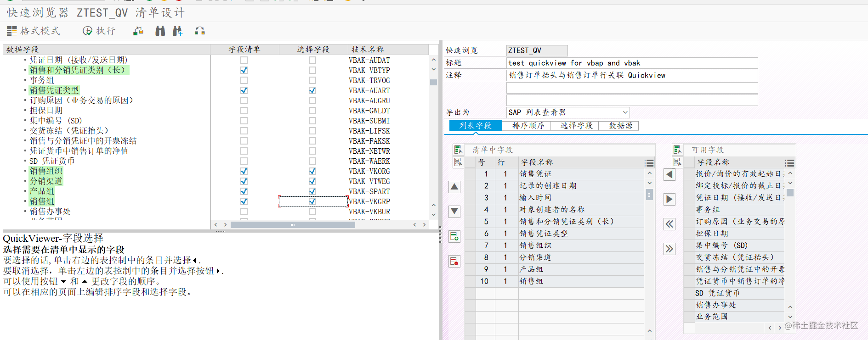
Task: Click the red delete row icon
Action: [454, 261]
